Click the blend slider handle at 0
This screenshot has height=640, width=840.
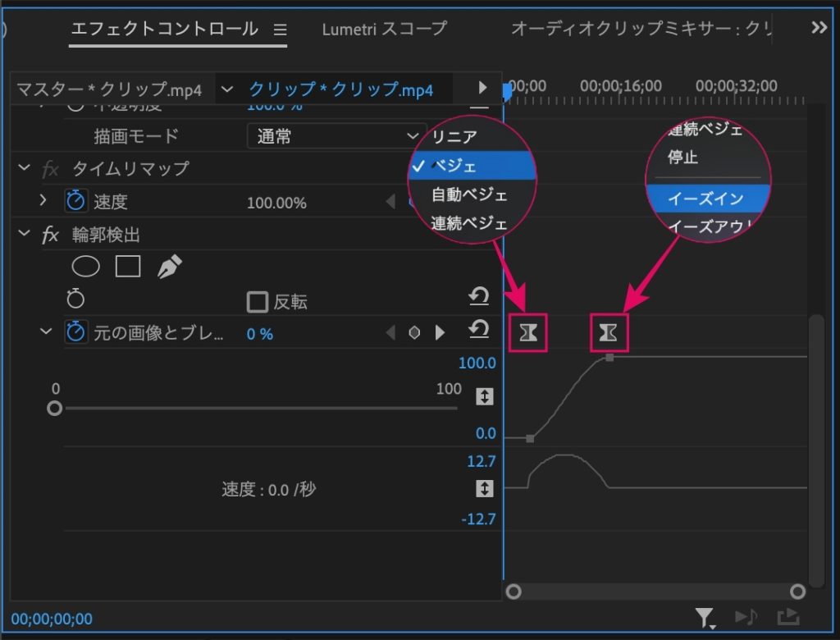(54, 409)
